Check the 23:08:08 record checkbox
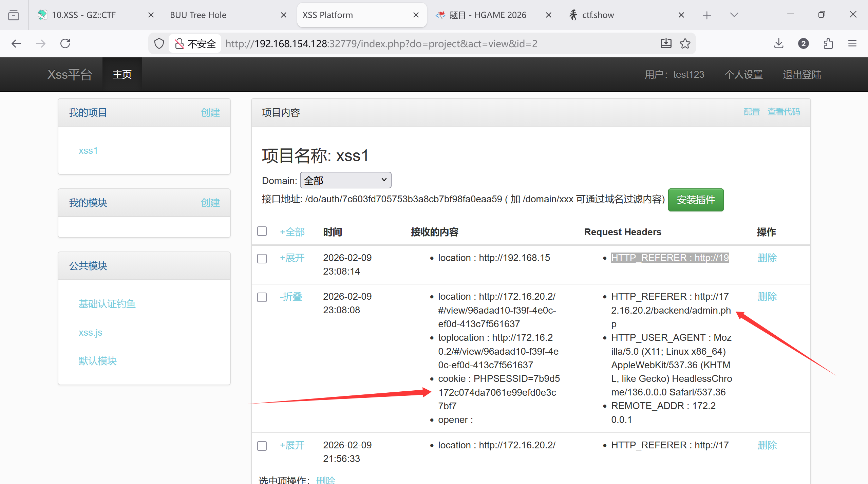This screenshot has width=868, height=484. [262, 297]
